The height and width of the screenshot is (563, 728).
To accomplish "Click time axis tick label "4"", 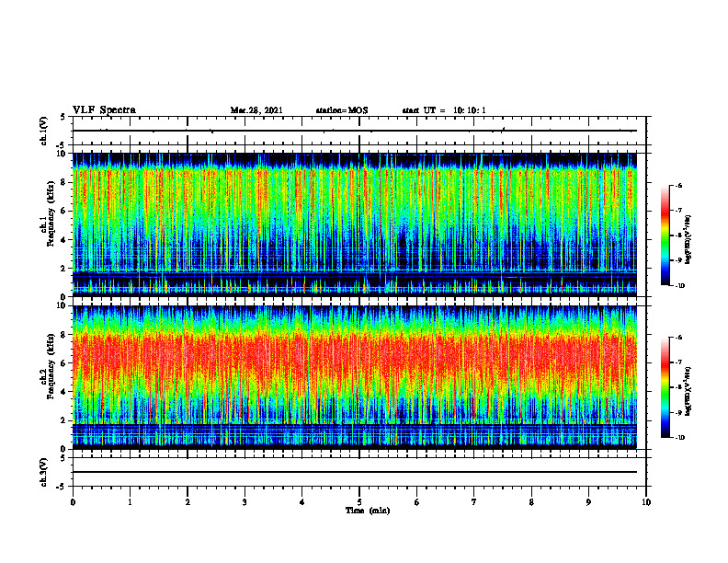I will point(301,502).
